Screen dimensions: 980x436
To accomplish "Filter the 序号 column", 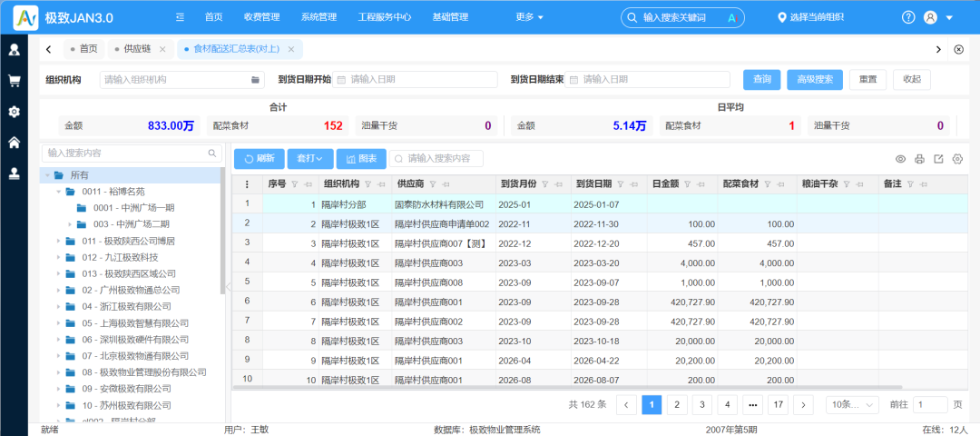I will click(294, 184).
